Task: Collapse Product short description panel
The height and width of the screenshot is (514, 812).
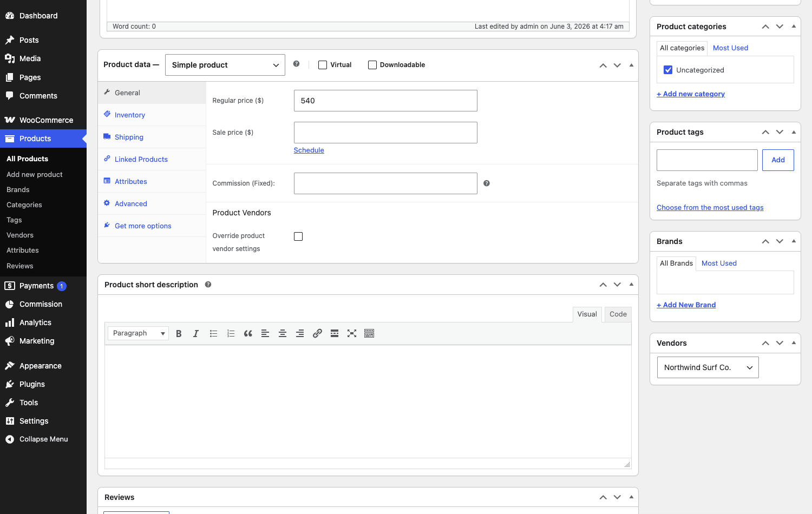Action: (x=631, y=285)
